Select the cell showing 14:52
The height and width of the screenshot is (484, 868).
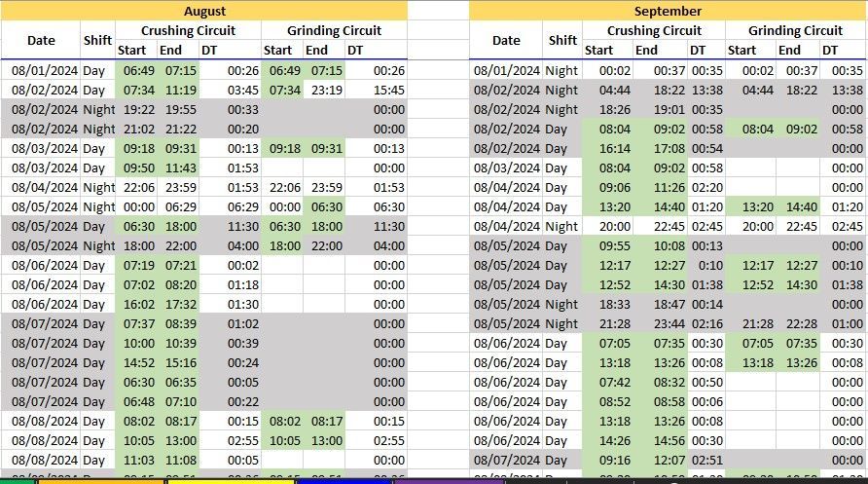[137, 362]
